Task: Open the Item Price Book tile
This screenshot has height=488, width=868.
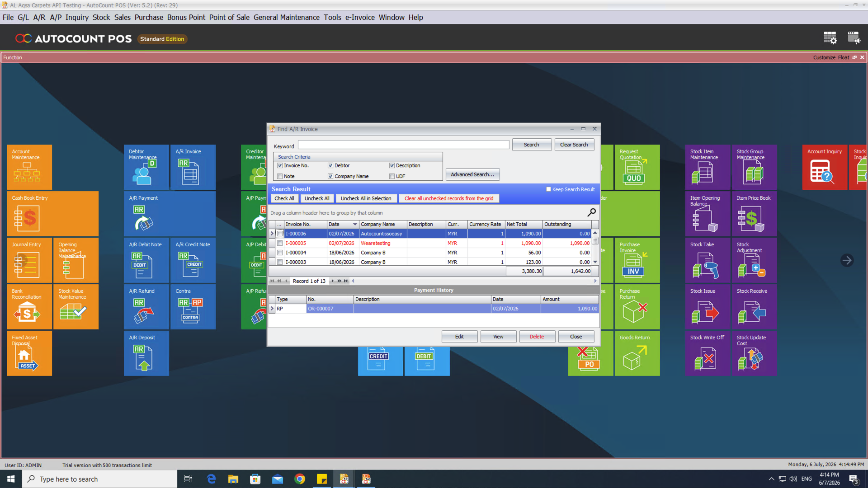Action: tap(754, 214)
